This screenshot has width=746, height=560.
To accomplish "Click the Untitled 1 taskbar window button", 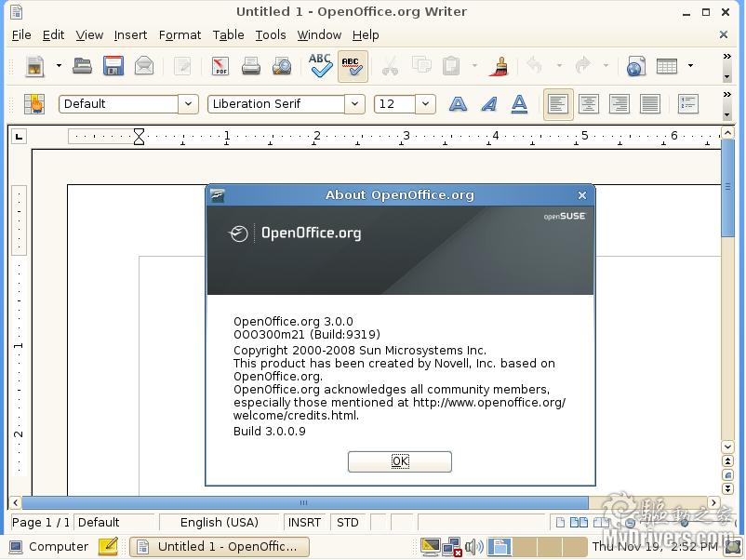I will point(220,547).
